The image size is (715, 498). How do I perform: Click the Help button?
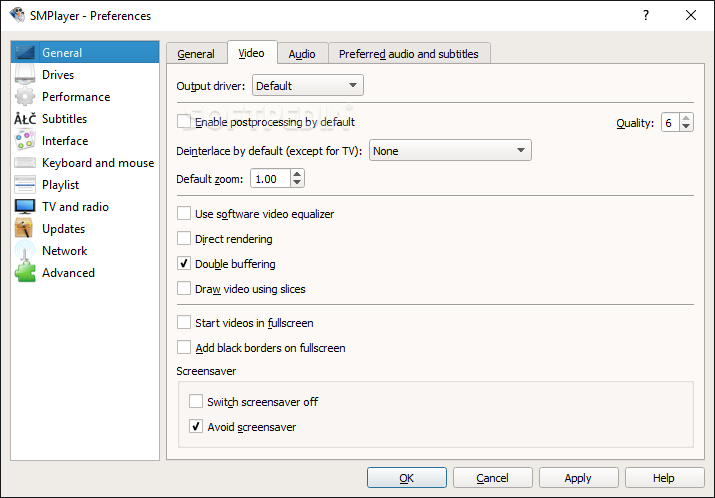click(x=664, y=477)
